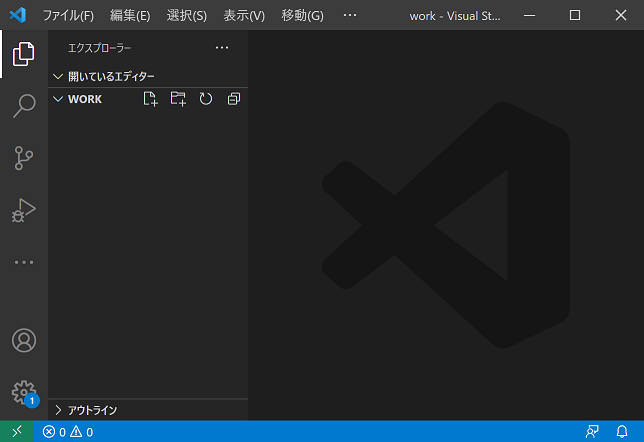The width and height of the screenshot is (644, 442).
Task: Open the explorer views and more actions ellipsis
Action: point(222,48)
